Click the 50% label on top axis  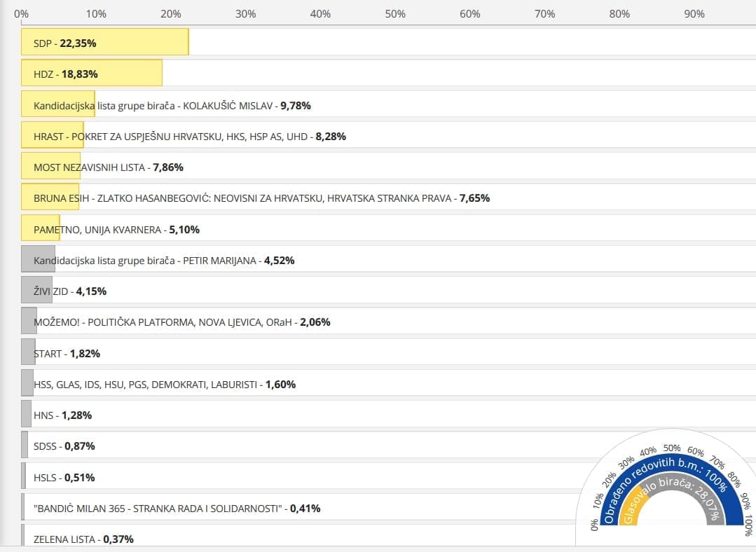pyautogui.click(x=395, y=14)
